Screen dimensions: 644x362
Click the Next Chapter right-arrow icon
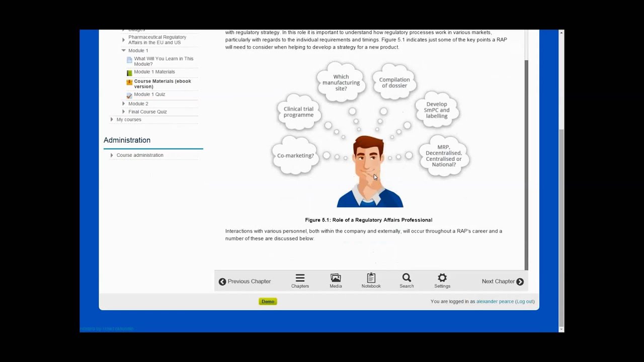[x=520, y=282]
